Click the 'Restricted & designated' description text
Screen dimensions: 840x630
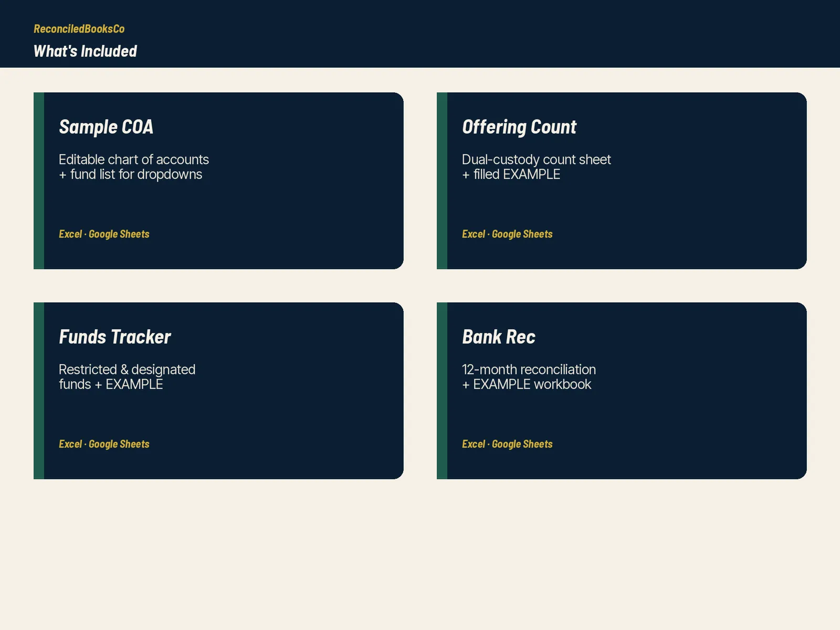[x=127, y=377]
